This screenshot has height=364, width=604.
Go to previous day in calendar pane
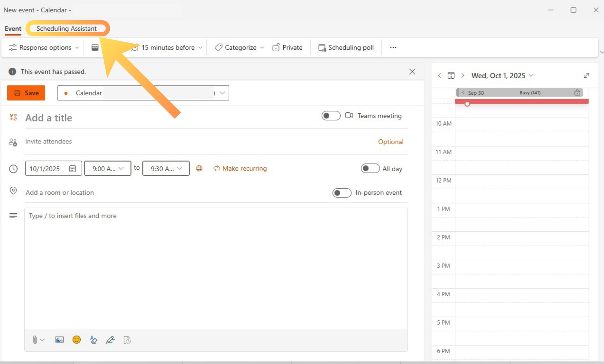coord(440,76)
